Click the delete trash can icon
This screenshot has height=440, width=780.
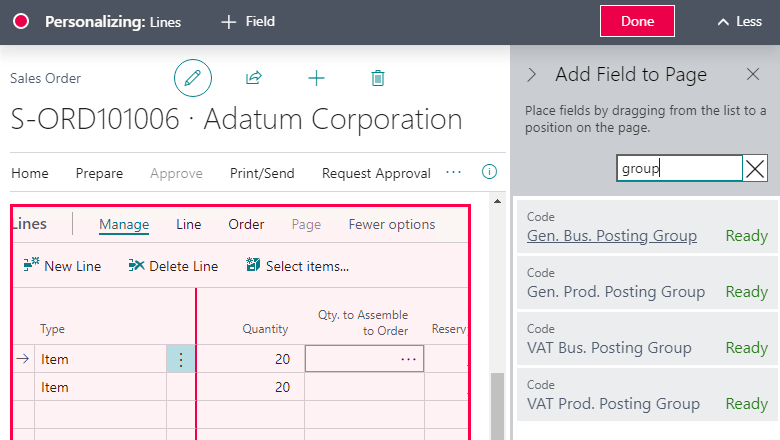377,77
